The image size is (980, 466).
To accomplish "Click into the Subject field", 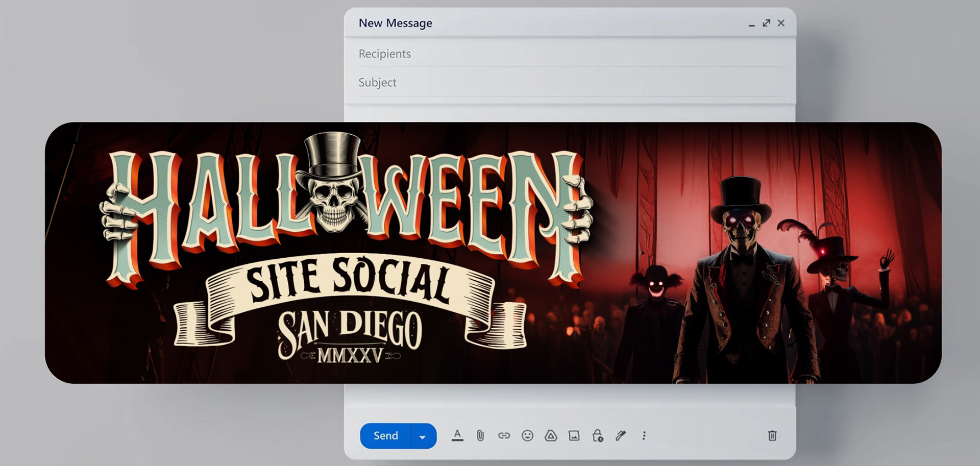I will [x=570, y=82].
